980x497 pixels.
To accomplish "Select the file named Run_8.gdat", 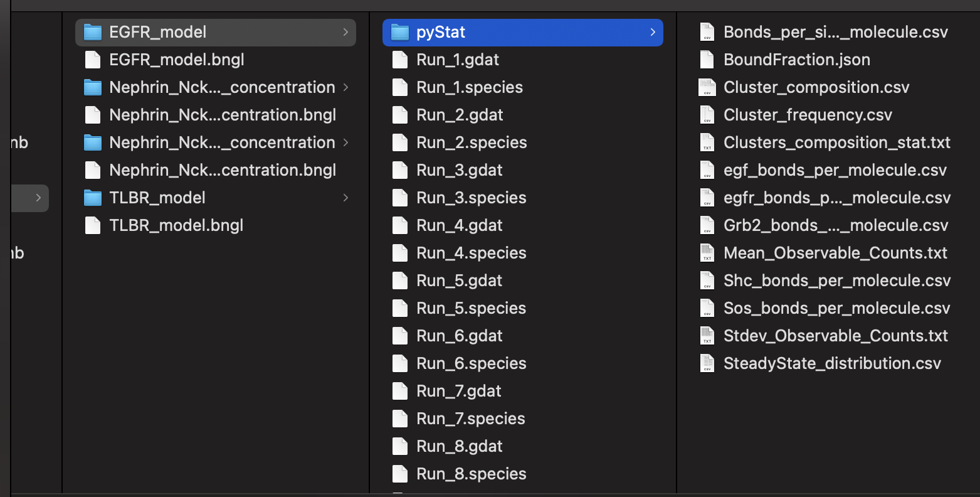I will pos(460,446).
